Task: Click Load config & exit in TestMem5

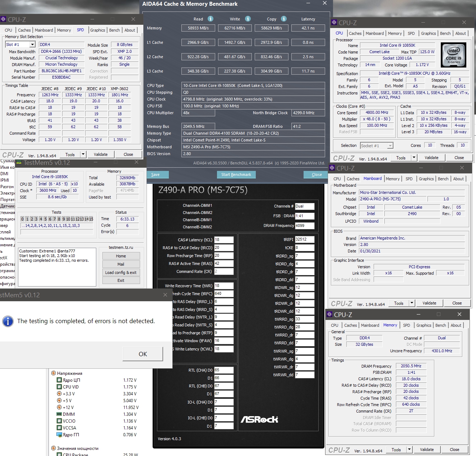Action: tap(121, 273)
